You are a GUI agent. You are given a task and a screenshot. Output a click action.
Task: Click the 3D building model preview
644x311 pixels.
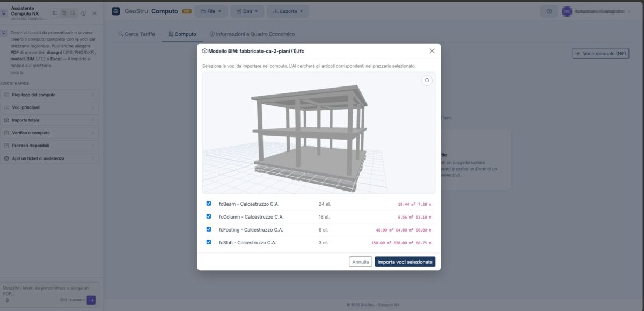pos(319,133)
